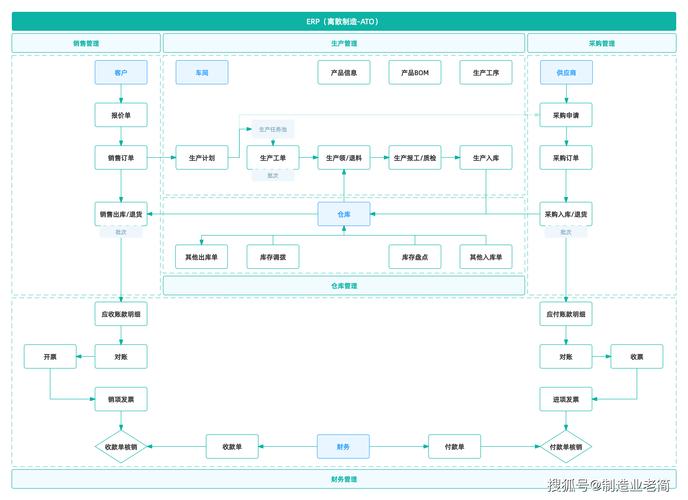Select the 销项发票 box
Viewport: 688px width, 500px height.
pos(121,399)
